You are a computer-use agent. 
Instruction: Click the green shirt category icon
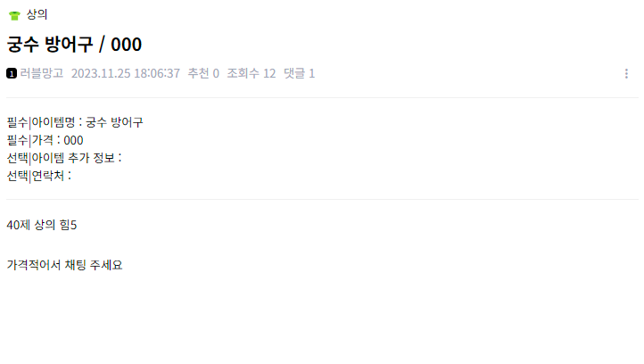14,15
